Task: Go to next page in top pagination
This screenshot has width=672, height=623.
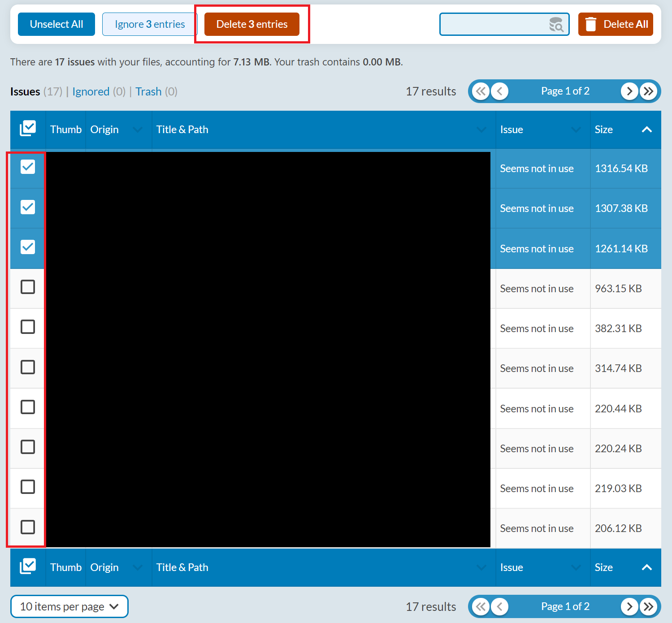Action: (x=629, y=91)
